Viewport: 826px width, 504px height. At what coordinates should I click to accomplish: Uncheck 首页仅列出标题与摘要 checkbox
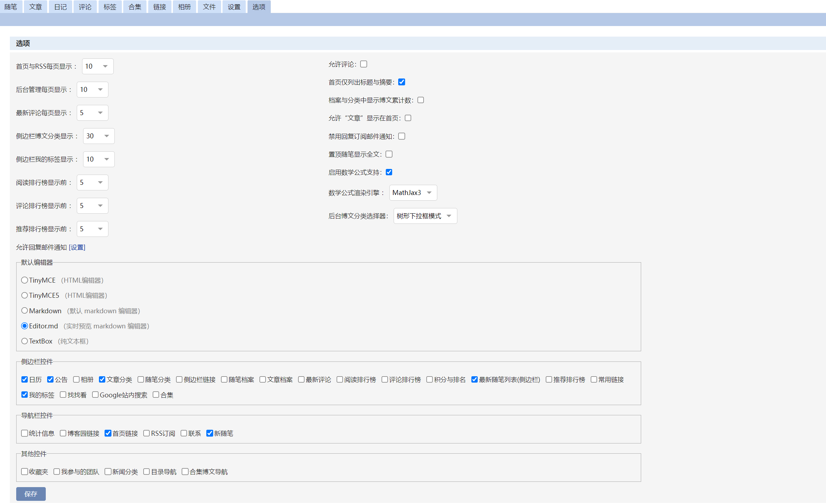(x=402, y=82)
